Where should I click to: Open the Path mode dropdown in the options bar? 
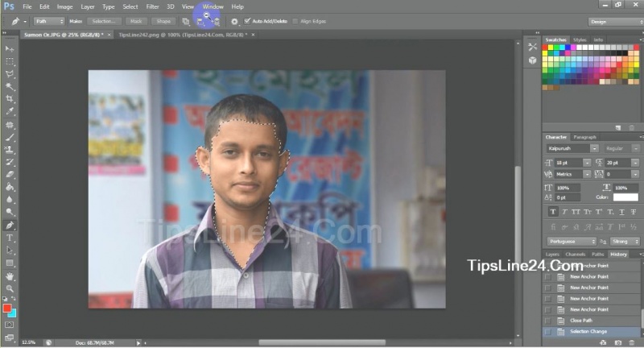(x=50, y=21)
